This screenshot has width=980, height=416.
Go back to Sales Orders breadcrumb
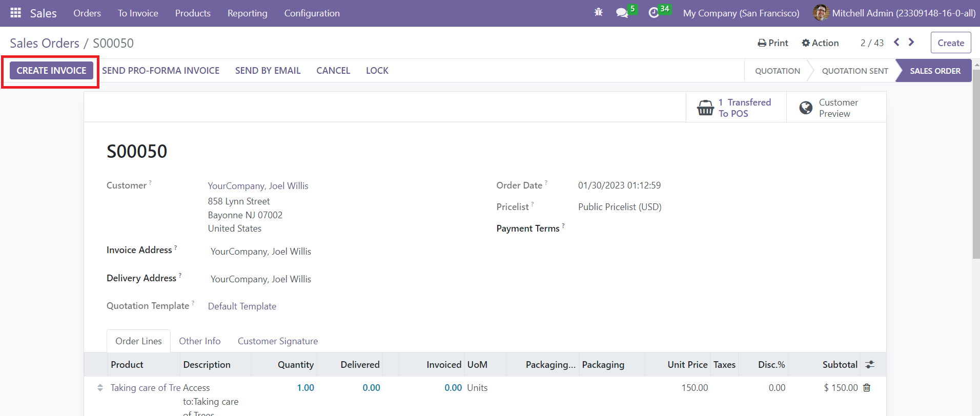(45, 43)
